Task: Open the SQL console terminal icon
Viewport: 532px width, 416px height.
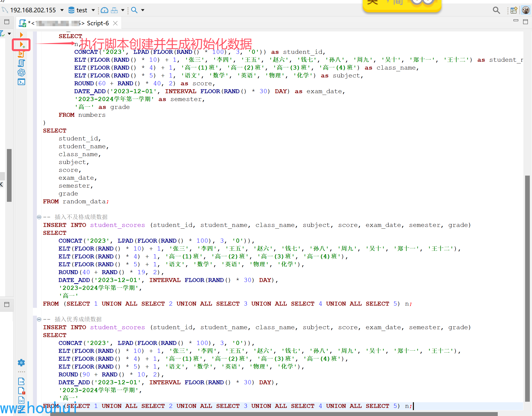Action: 21,82
